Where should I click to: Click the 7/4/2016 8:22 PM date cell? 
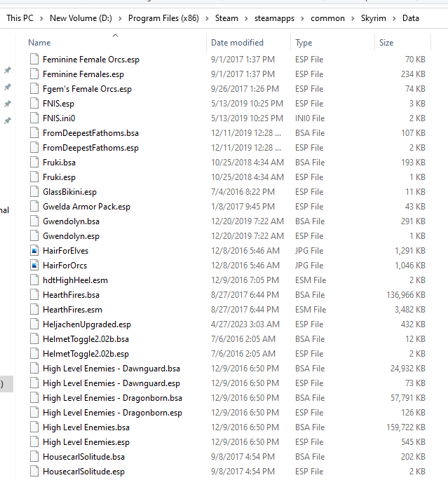[243, 192]
